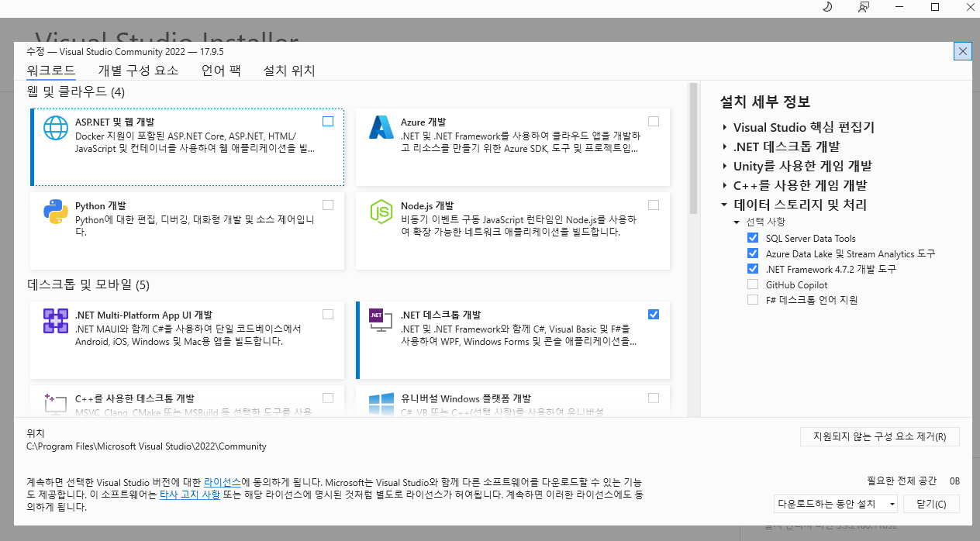Screen dimensions: 980x541
Task: Check C++를 사용한 데스크톱 개발 checkbox
Action: pos(328,398)
